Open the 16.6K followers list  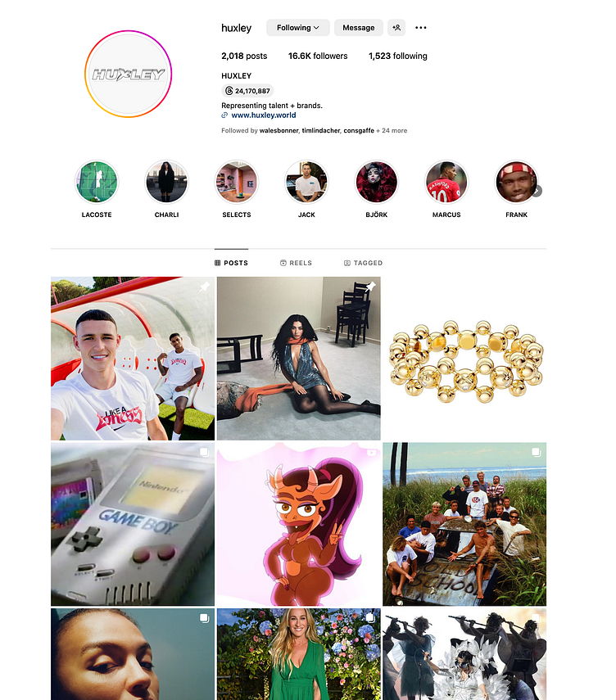click(318, 56)
